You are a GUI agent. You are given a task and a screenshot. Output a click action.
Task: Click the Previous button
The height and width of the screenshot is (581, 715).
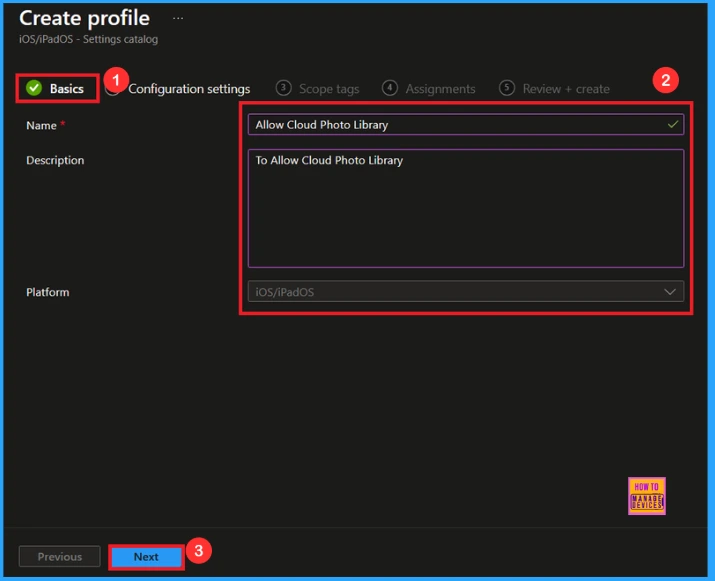(60, 557)
